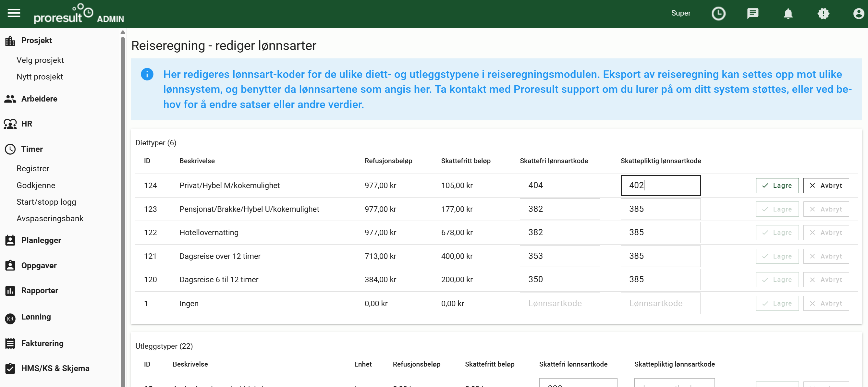Focus the Skattefri lønnsartkode field for Ingen

point(559,303)
